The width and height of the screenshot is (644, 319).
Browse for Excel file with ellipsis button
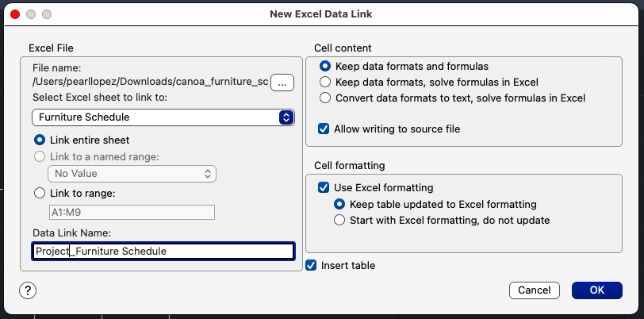click(x=282, y=83)
